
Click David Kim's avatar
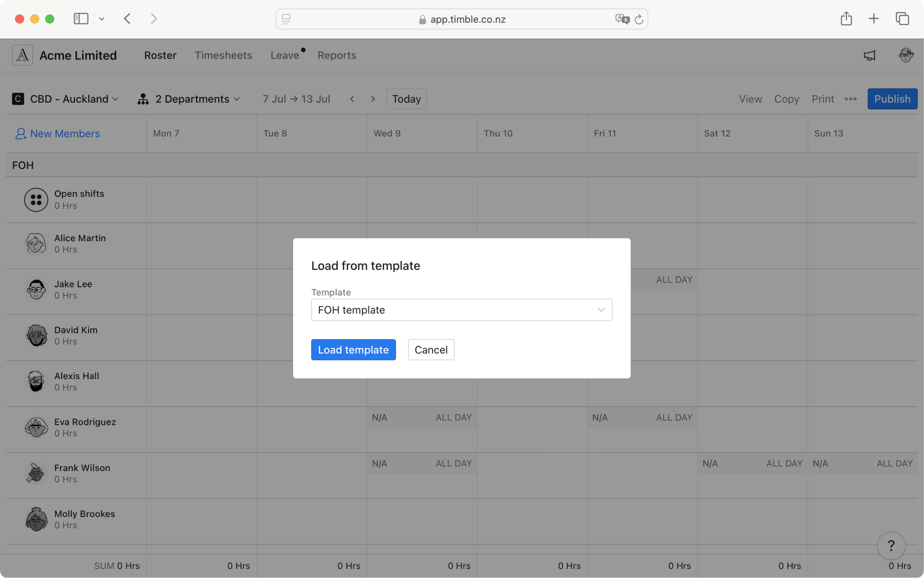coord(36,335)
